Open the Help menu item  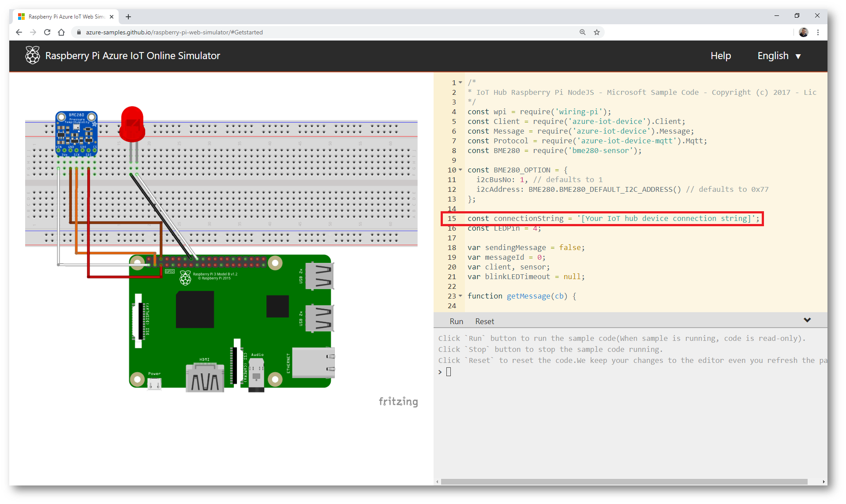click(x=720, y=56)
